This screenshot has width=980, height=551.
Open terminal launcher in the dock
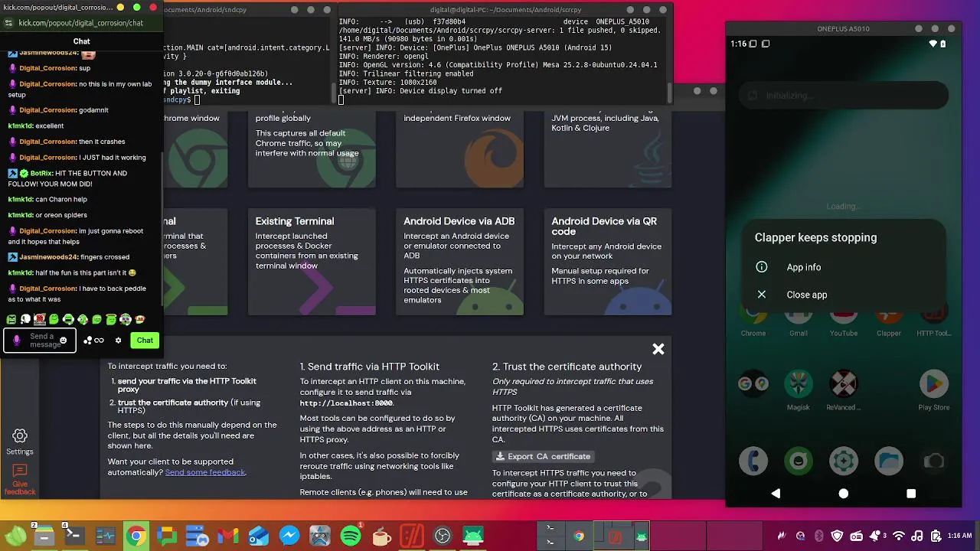click(74, 536)
